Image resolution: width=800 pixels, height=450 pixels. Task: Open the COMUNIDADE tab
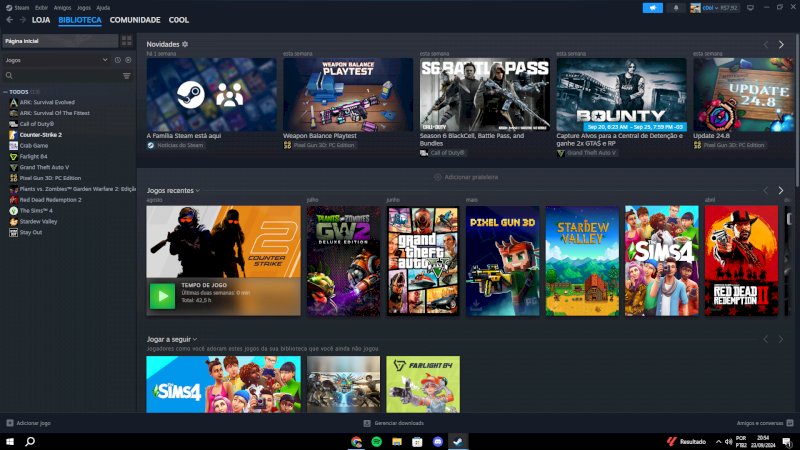point(135,20)
